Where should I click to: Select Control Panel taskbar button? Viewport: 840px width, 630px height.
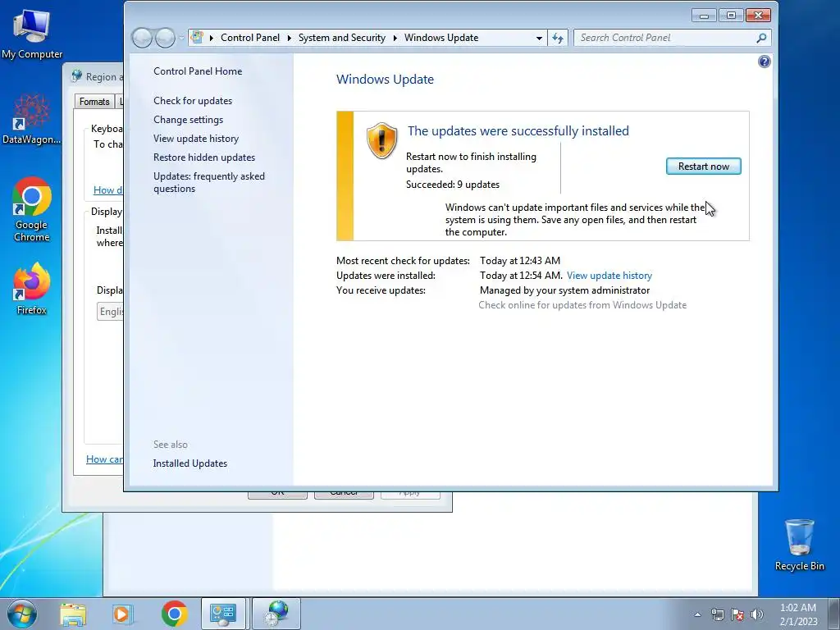point(223,614)
